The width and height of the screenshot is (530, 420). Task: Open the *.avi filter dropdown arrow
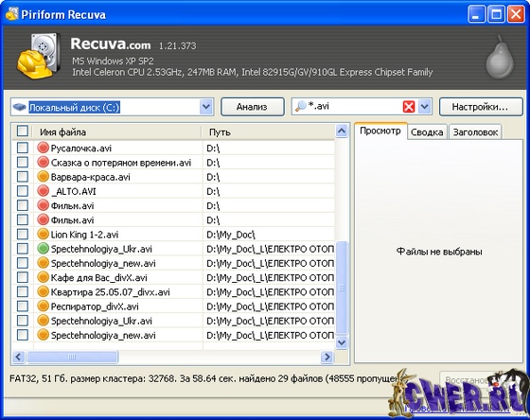click(425, 107)
